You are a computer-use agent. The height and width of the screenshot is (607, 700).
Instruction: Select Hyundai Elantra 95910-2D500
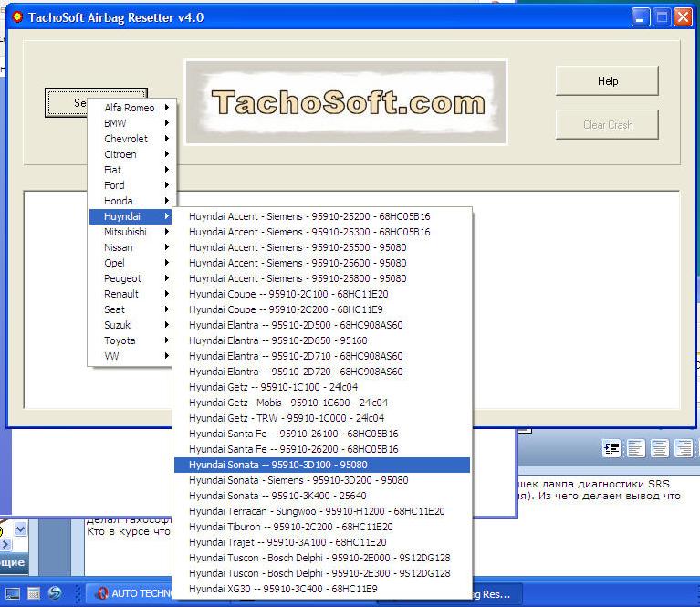(x=322, y=325)
